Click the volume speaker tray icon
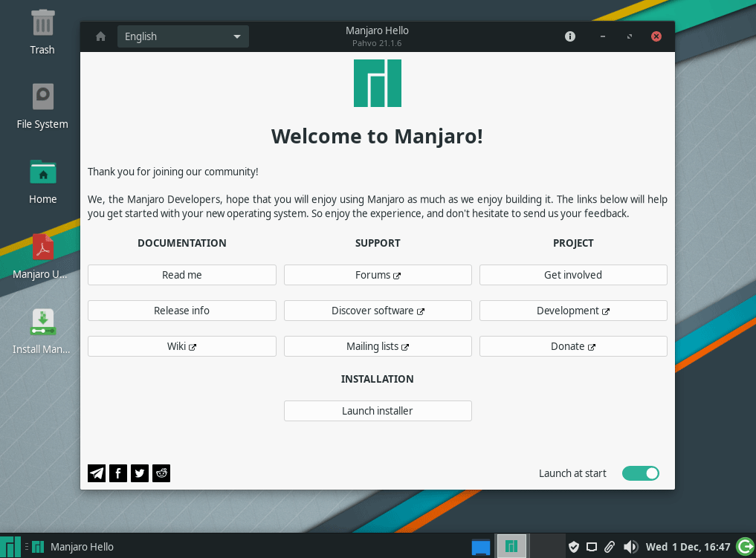Viewport: 756px width, 558px height. click(x=630, y=547)
